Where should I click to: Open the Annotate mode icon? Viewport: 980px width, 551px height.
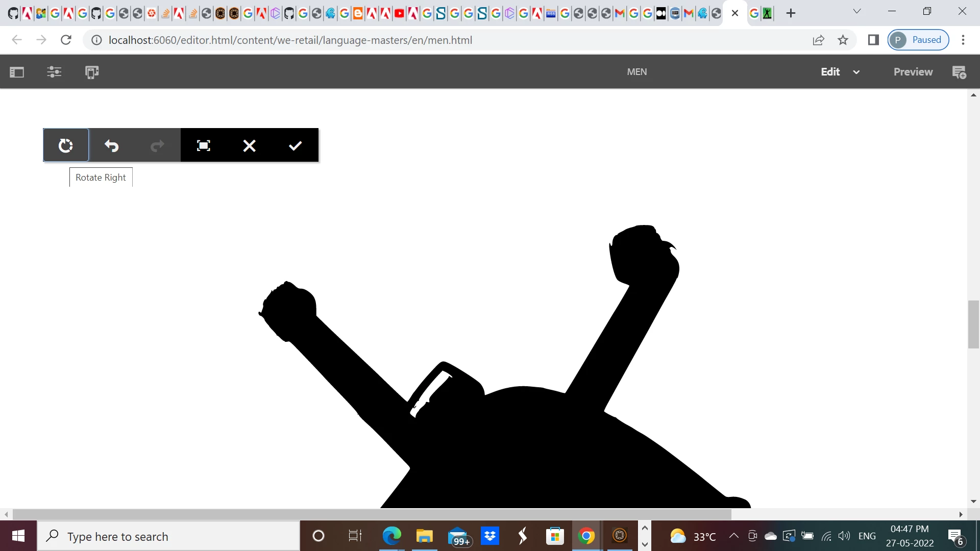point(959,72)
